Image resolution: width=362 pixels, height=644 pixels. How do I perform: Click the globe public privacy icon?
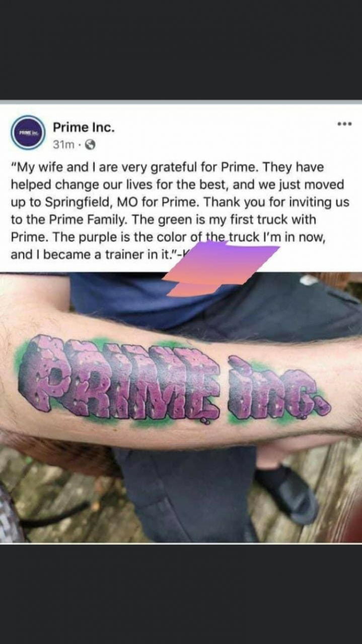(91, 145)
